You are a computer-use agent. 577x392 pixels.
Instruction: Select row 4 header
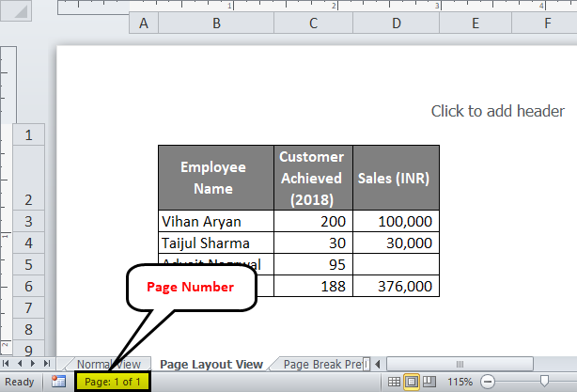point(29,243)
